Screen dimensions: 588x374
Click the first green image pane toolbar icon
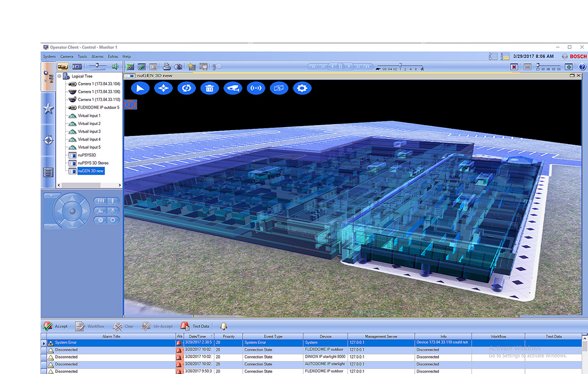click(130, 67)
